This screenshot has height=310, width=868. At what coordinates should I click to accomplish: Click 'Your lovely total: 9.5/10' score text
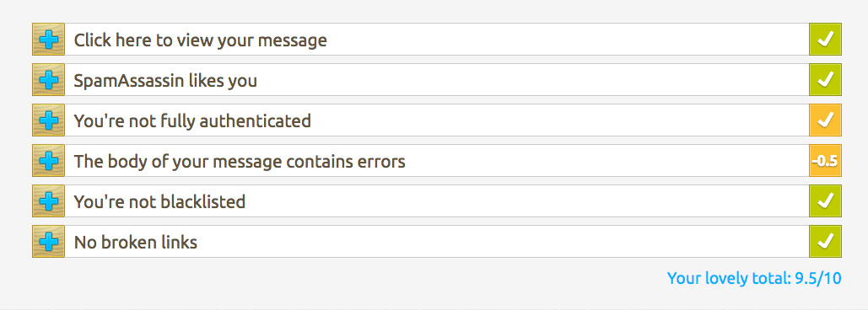click(x=754, y=278)
